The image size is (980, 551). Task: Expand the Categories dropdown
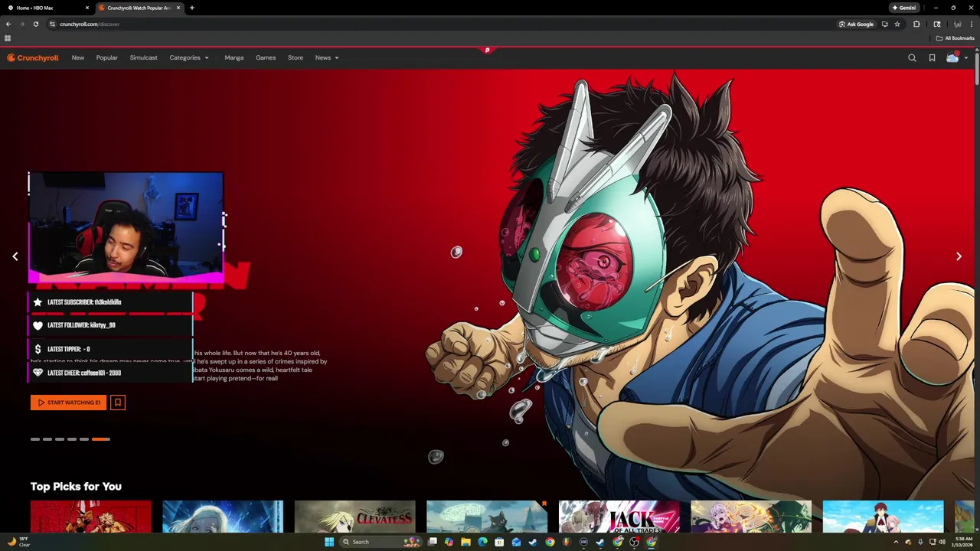189,57
